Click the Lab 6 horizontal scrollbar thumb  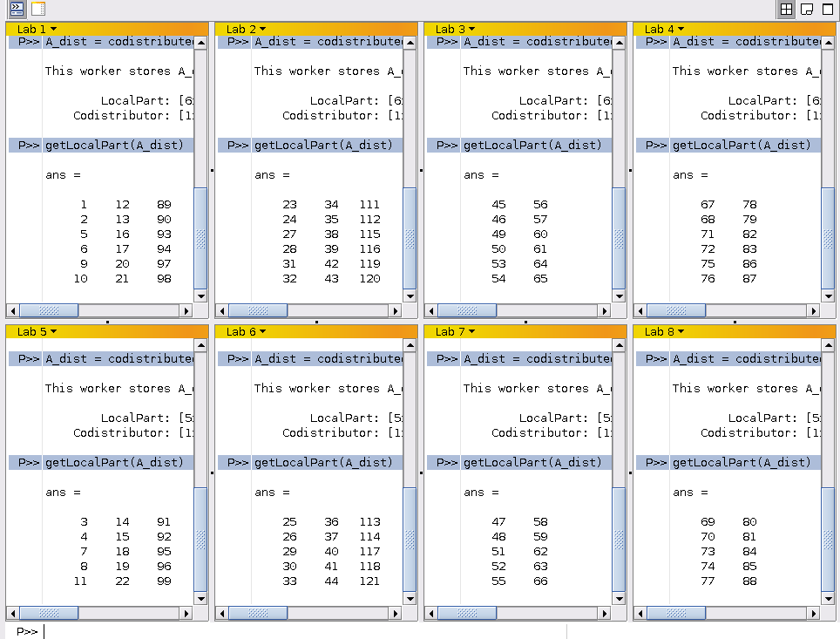click(258, 613)
